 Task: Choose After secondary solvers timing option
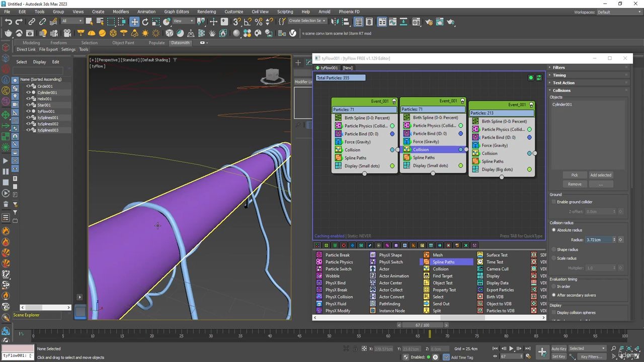coord(554,295)
